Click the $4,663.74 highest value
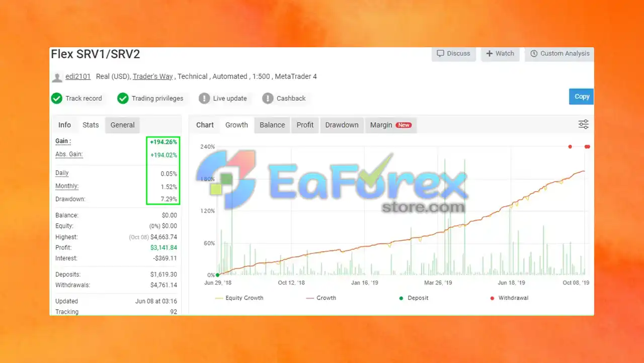 (164, 237)
